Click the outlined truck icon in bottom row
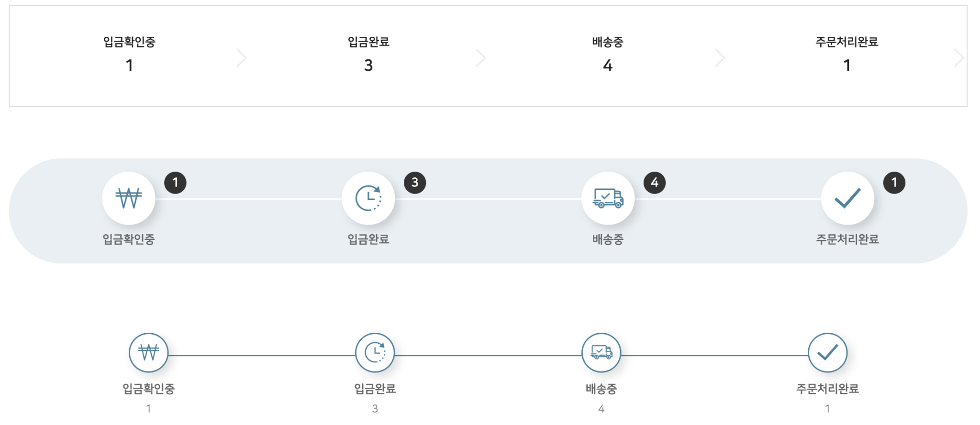This screenshot has height=425, width=980. point(601,353)
